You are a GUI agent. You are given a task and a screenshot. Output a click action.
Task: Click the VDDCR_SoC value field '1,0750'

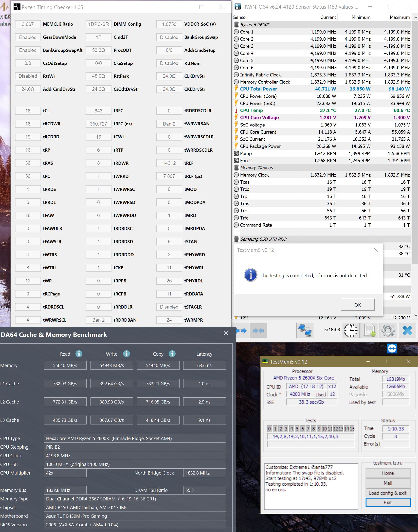click(169, 24)
